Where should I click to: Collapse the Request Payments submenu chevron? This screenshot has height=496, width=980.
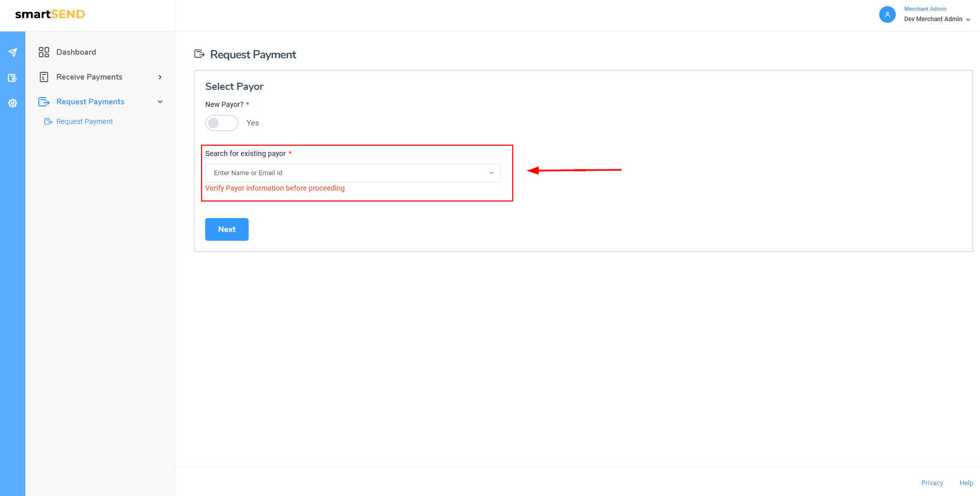coord(160,102)
